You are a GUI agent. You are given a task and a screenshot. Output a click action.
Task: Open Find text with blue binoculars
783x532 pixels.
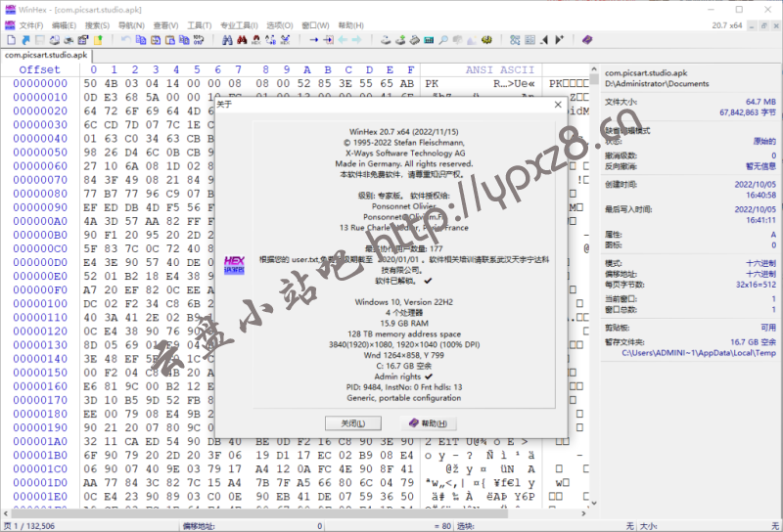[x=227, y=40]
